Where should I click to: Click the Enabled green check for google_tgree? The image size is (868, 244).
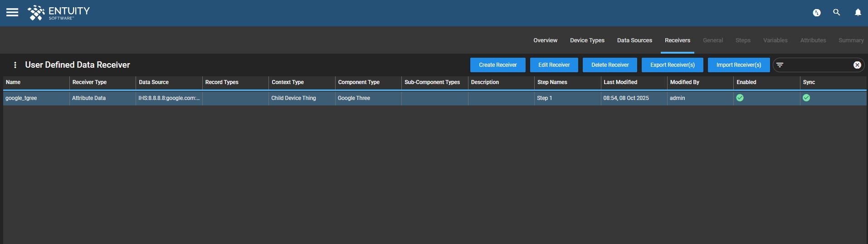(740, 98)
